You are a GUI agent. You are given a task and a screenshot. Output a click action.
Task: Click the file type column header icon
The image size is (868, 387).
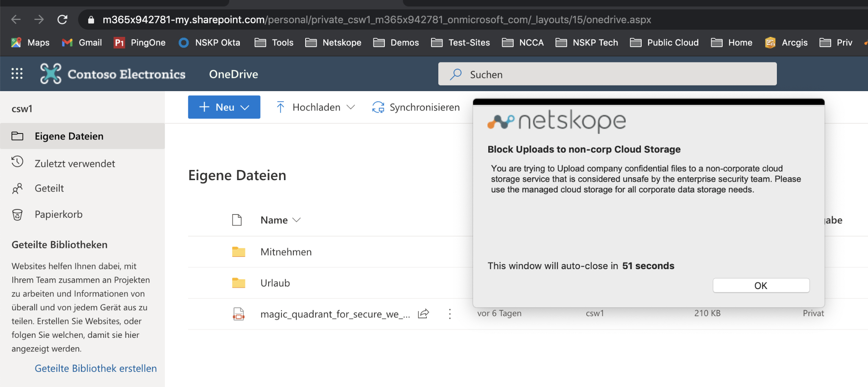coord(237,220)
